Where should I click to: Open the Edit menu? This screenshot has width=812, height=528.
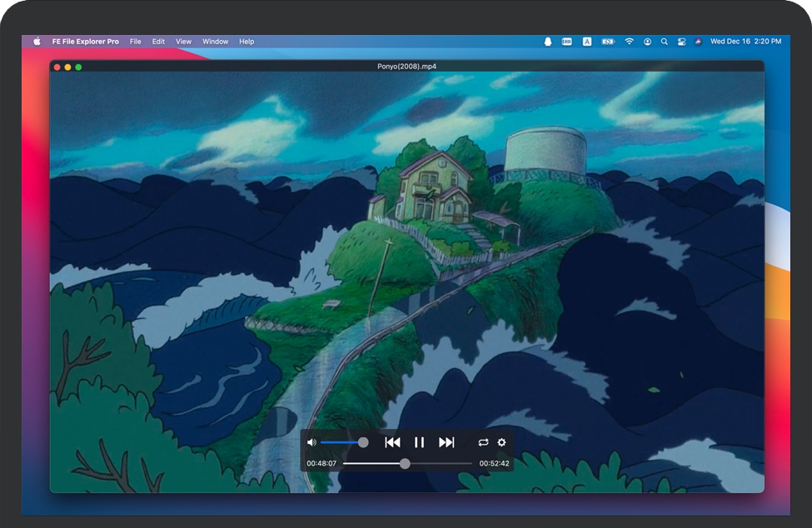point(158,42)
